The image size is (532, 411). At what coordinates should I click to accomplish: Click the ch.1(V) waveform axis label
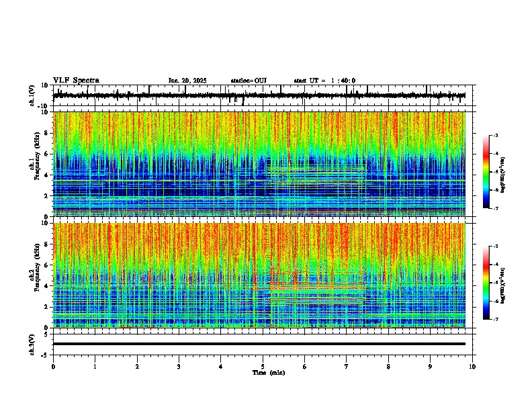tap(32, 95)
